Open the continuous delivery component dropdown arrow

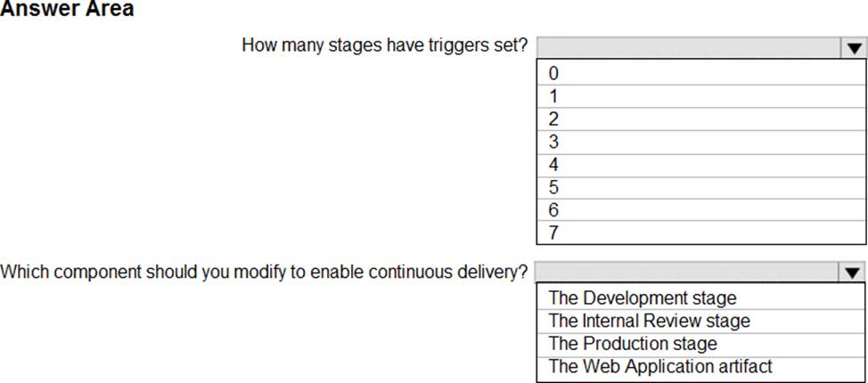click(851, 273)
